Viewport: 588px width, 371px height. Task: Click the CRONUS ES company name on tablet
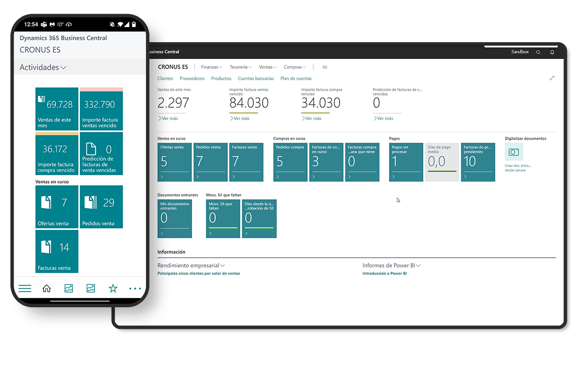tap(173, 67)
